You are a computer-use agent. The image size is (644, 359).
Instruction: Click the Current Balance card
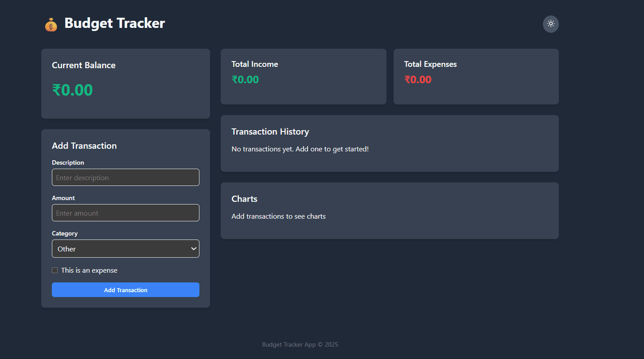pyautogui.click(x=125, y=83)
